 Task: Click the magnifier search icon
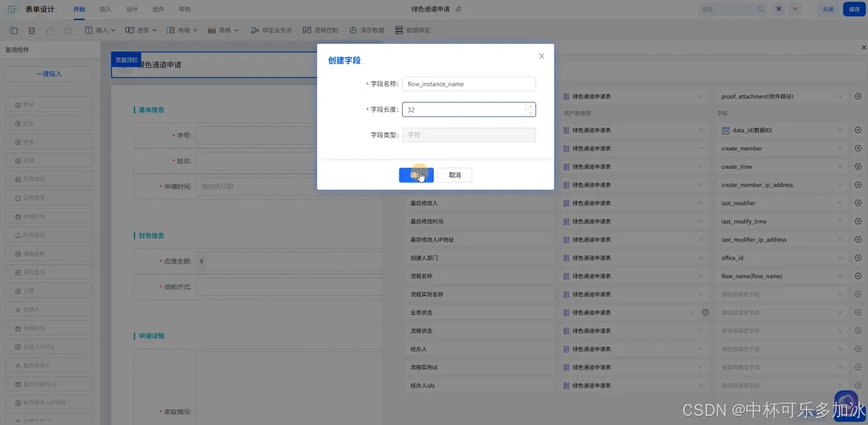point(761,9)
